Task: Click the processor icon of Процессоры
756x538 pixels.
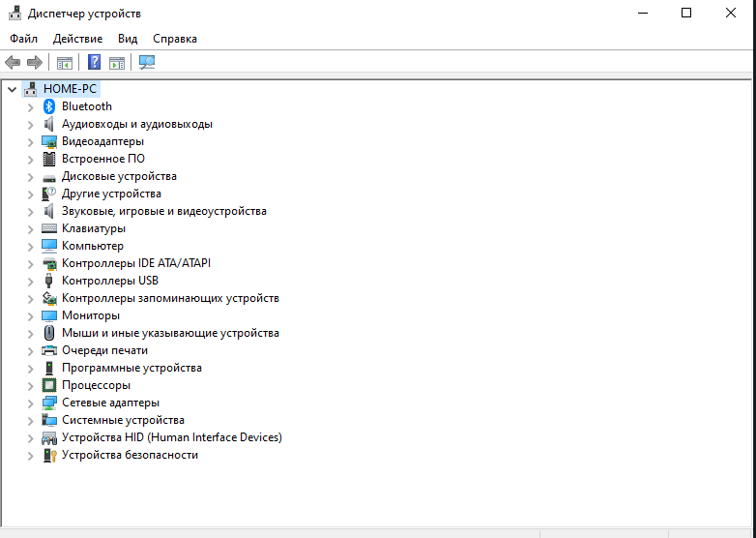Action: pos(49,385)
